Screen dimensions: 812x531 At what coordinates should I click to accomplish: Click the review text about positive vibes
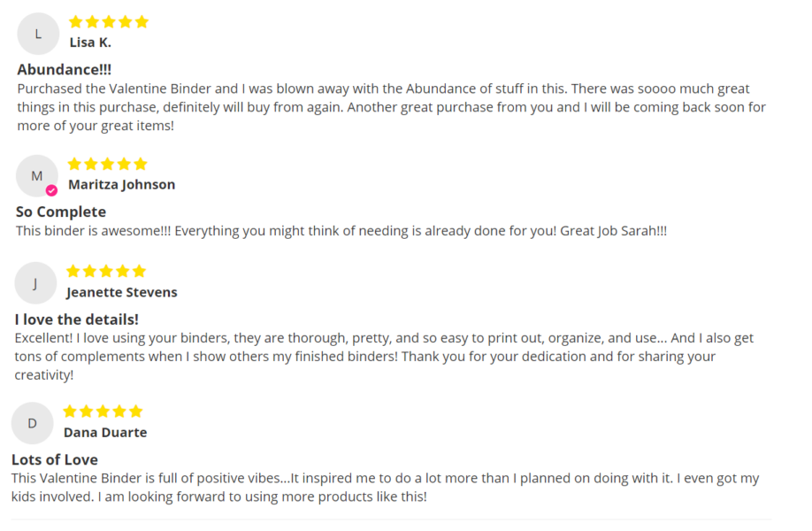[386, 488]
